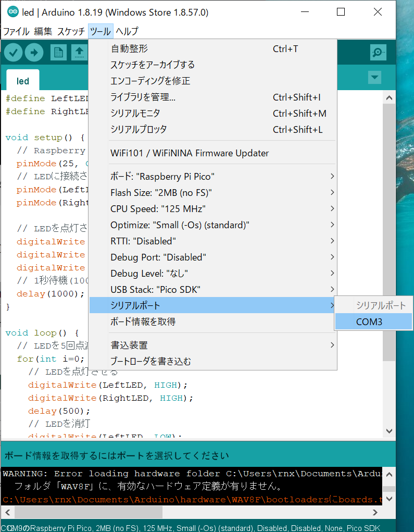Expand the 書込装置 submenu
The width and height of the screenshot is (414, 532).
213,345
